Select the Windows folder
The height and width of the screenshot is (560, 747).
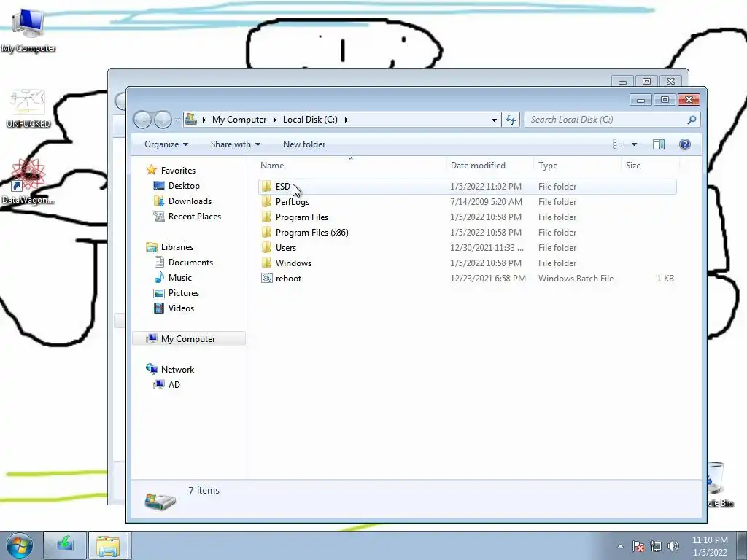(468, 262)
